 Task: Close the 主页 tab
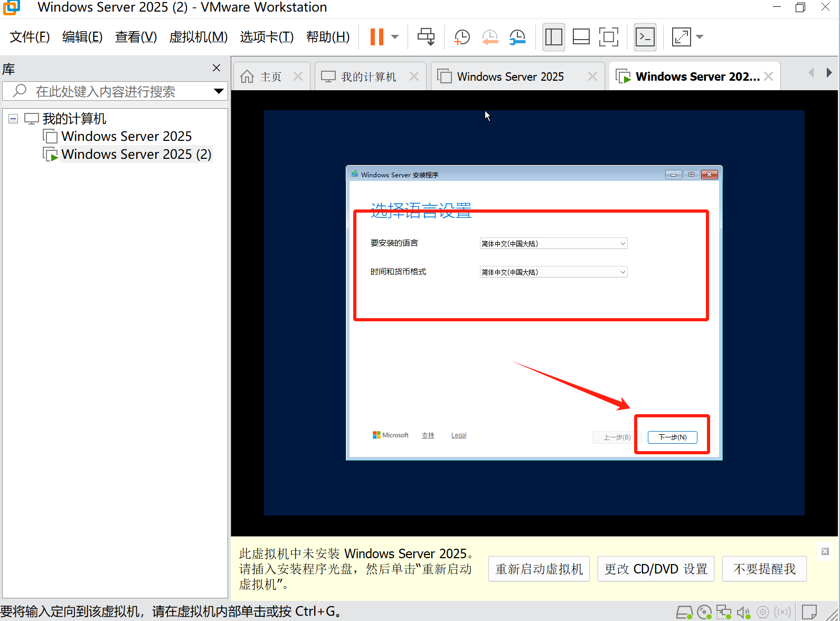coord(298,77)
